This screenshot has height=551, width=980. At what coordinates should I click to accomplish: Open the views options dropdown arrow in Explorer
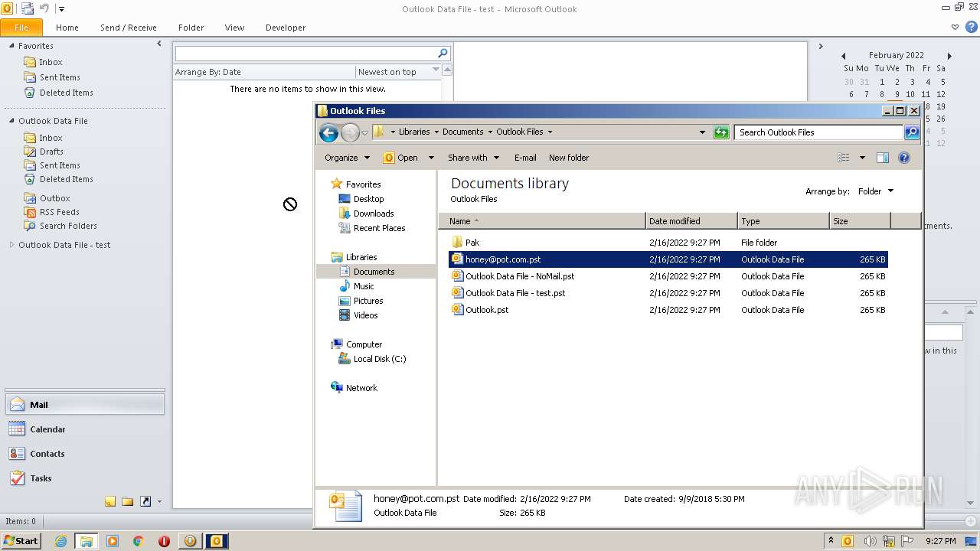coord(862,158)
